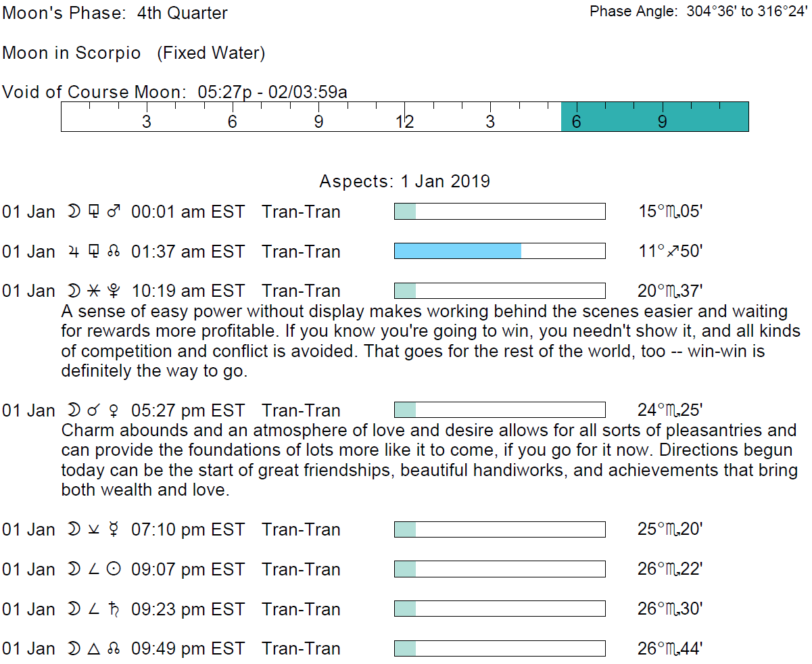Click the 24°25' Scorpio position value
This screenshot has height=664, width=812.
click(670, 410)
